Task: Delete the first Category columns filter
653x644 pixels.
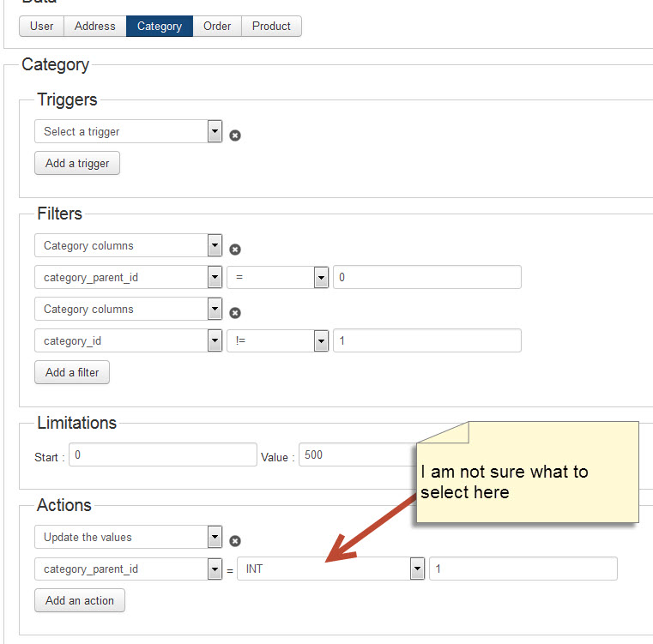Action: click(235, 250)
